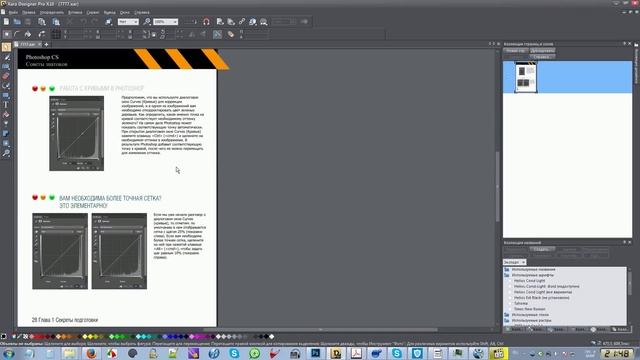Click the tag icon on the infobar

[231, 35]
